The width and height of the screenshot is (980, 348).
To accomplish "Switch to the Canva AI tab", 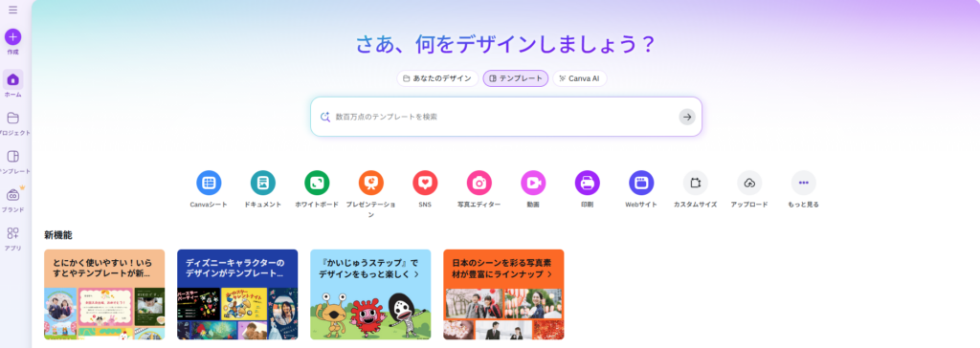I will point(580,78).
